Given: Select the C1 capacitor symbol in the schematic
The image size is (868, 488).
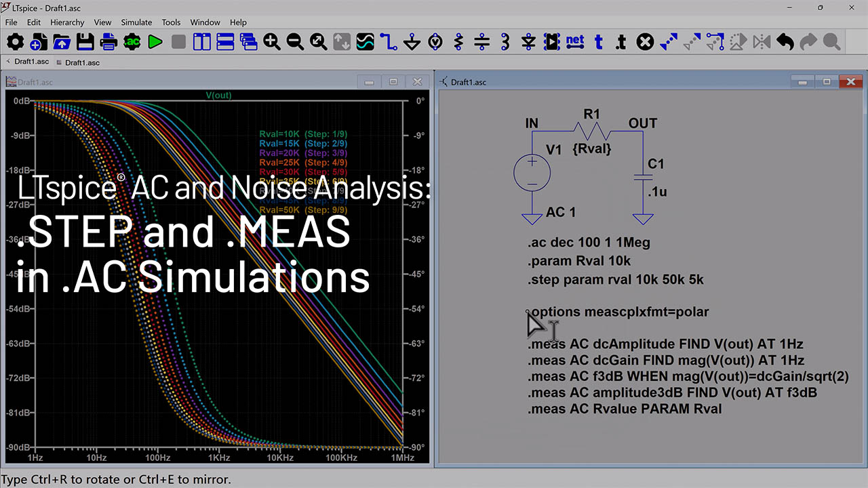Looking at the screenshot, I should click(x=642, y=176).
